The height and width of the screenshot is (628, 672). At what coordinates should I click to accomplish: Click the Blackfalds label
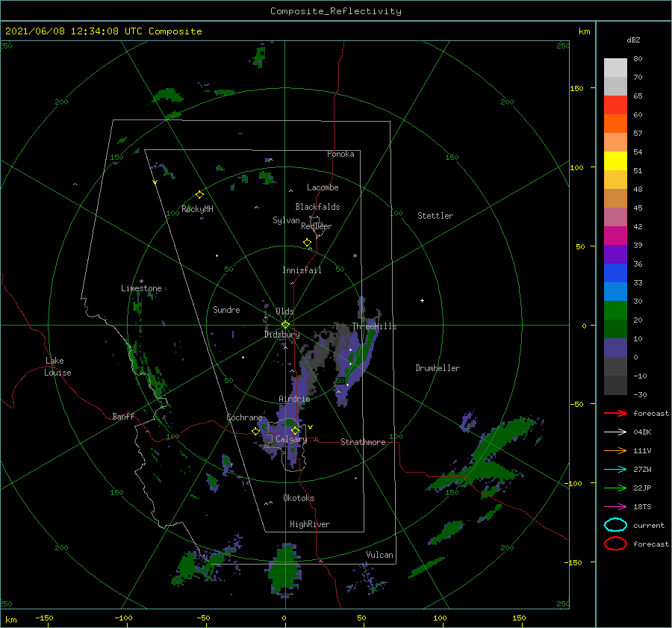pyautogui.click(x=317, y=207)
